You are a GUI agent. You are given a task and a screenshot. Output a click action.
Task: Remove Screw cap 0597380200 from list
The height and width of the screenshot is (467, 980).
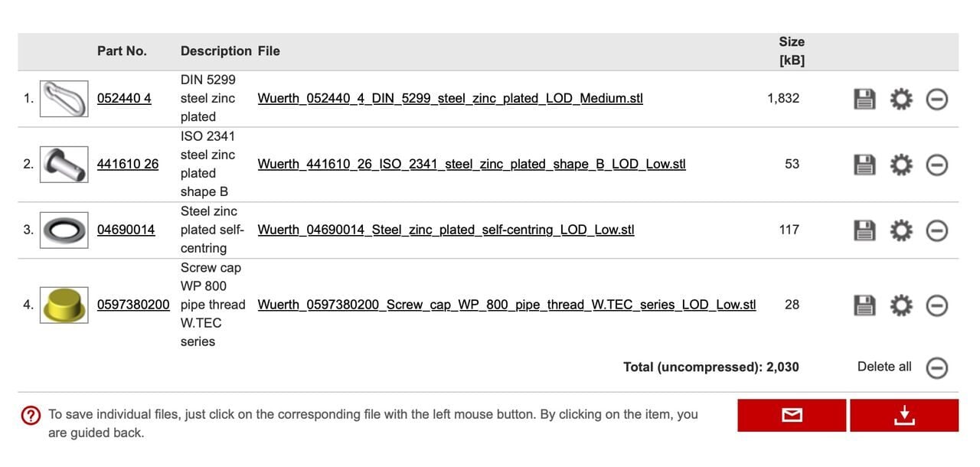point(937,305)
